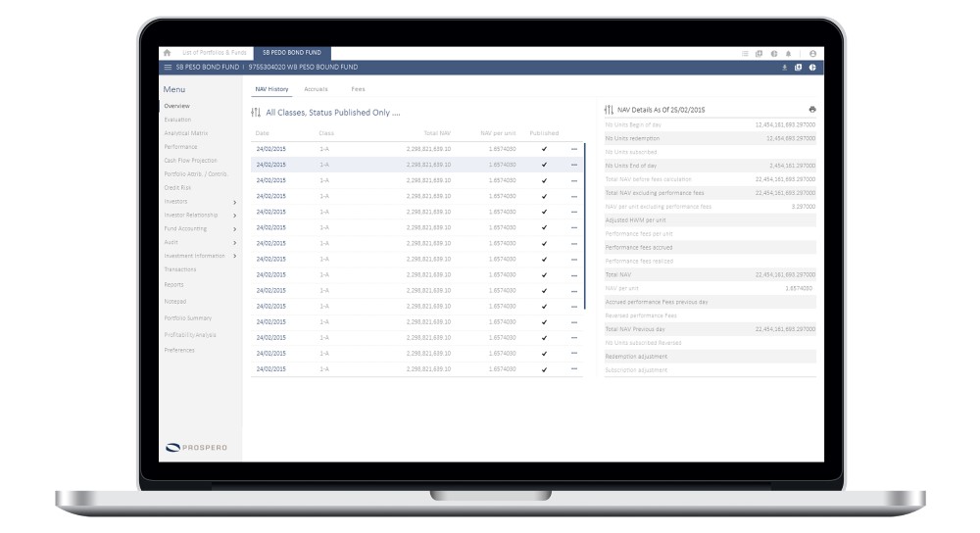The image size is (980, 533).
Task: Open Transactions in the sidebar
Action: (x=180, y=270)
